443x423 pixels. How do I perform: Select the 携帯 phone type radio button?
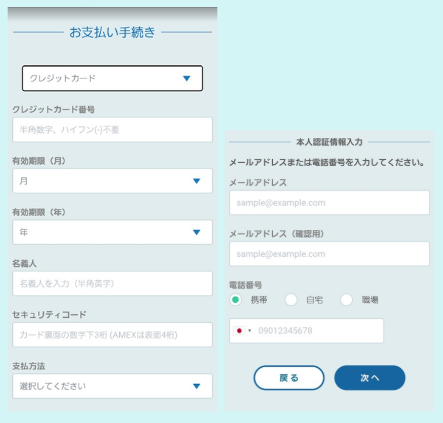(236, 300)
